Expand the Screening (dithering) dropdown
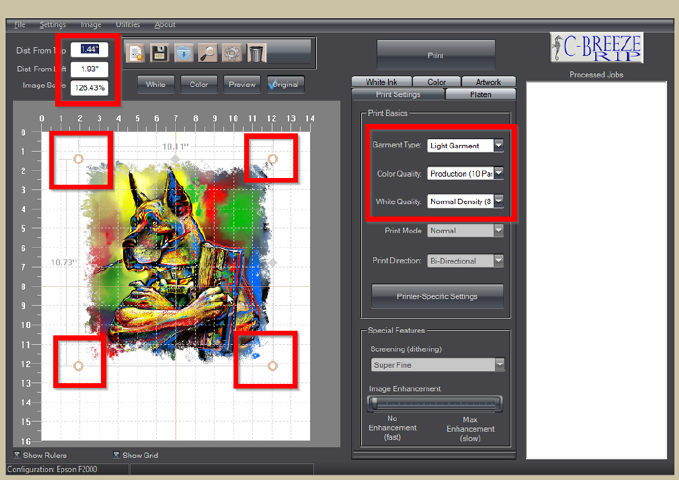The width and height of the screenshot is (679, 480). point(500,364)
